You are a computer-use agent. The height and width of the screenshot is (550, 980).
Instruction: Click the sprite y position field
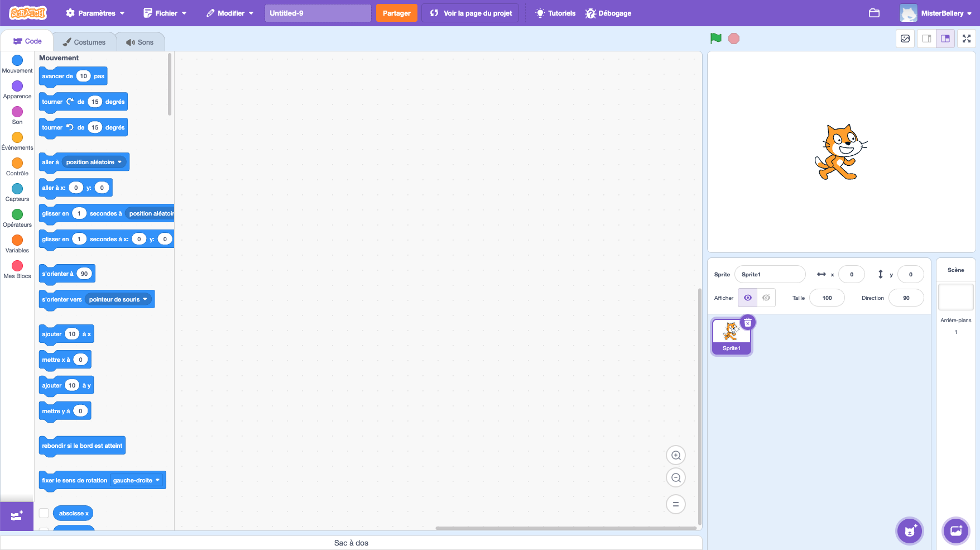pos(911,274)
